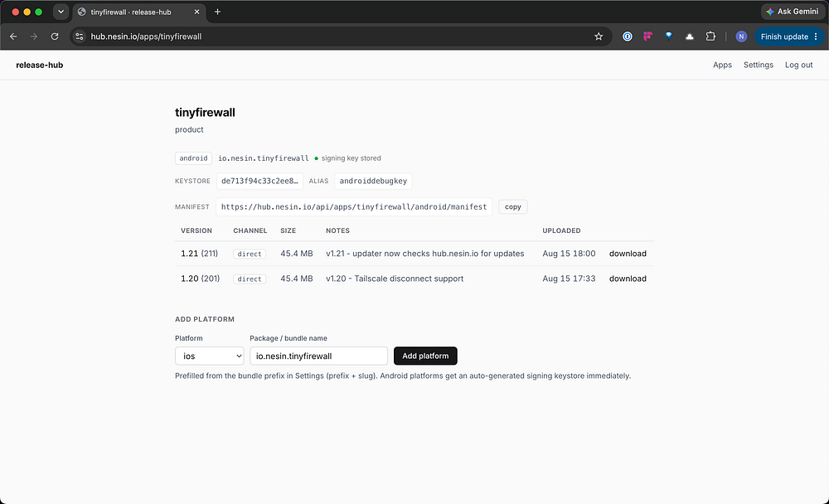Click the v1.20 Tailscale disconnect note
The height and width of the screenshot is (504, 829).
click(x=395, y=279)
